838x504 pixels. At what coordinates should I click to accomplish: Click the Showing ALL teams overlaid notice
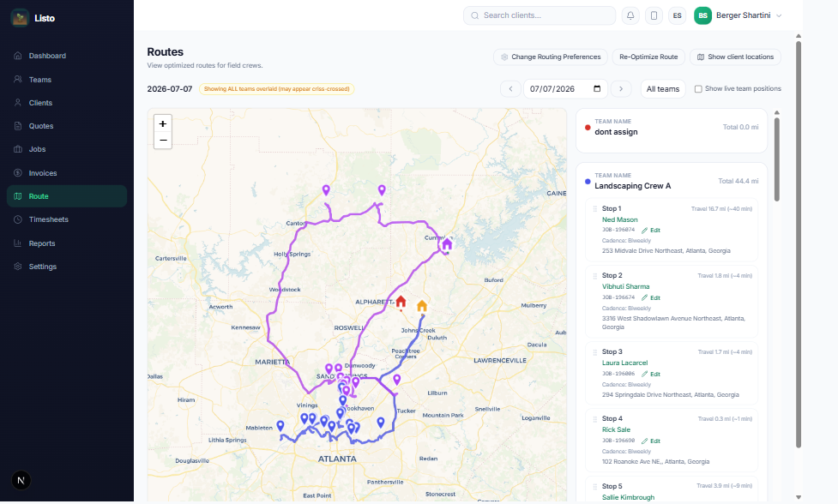click(276, 89)
